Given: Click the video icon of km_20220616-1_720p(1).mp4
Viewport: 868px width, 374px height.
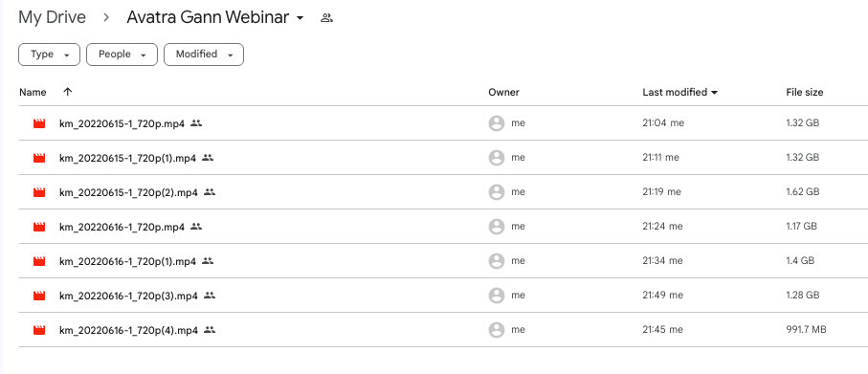Looking at the screenshot, I should (x=39, y=261).
